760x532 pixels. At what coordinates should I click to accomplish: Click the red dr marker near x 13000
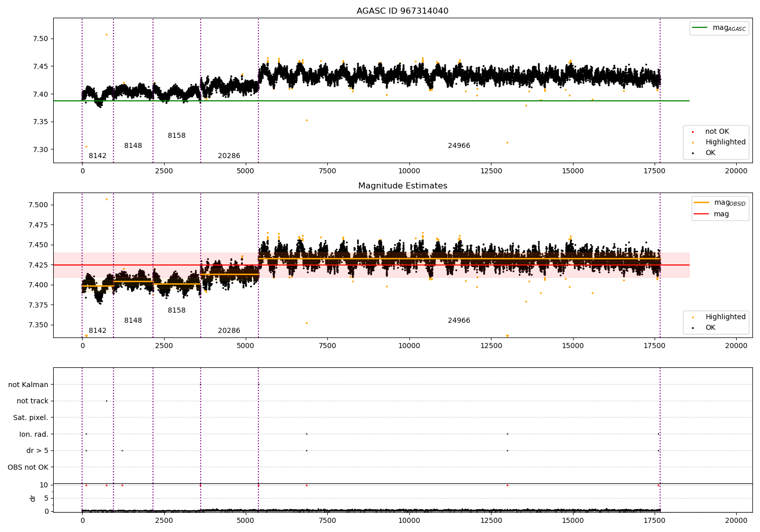pos(507,485)
